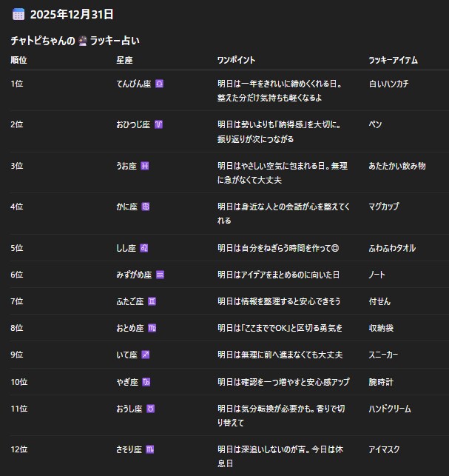Click the Virgo symbol next to おとめ座
The width and height of the screenshot is (449, 476).
(152, 328)
